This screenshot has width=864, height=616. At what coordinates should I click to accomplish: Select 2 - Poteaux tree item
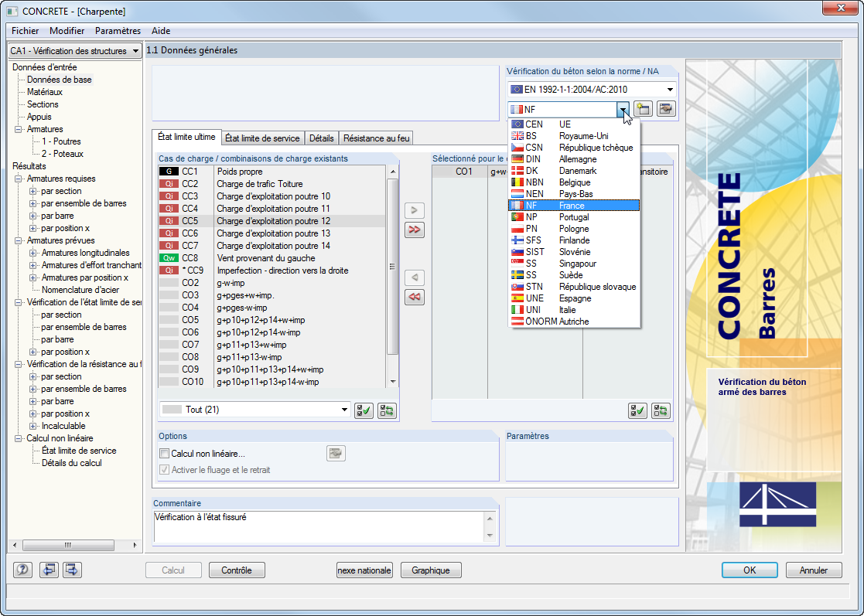click(x=62, y=154)
